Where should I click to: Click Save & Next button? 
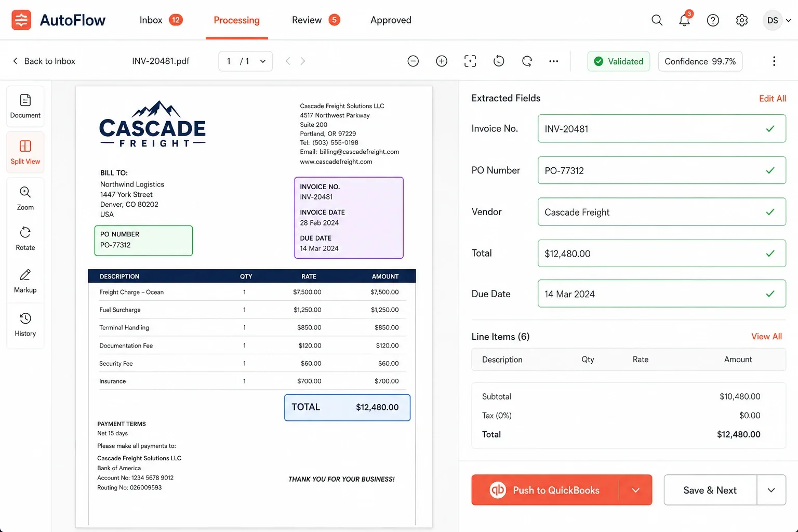(x=710, y=490)
